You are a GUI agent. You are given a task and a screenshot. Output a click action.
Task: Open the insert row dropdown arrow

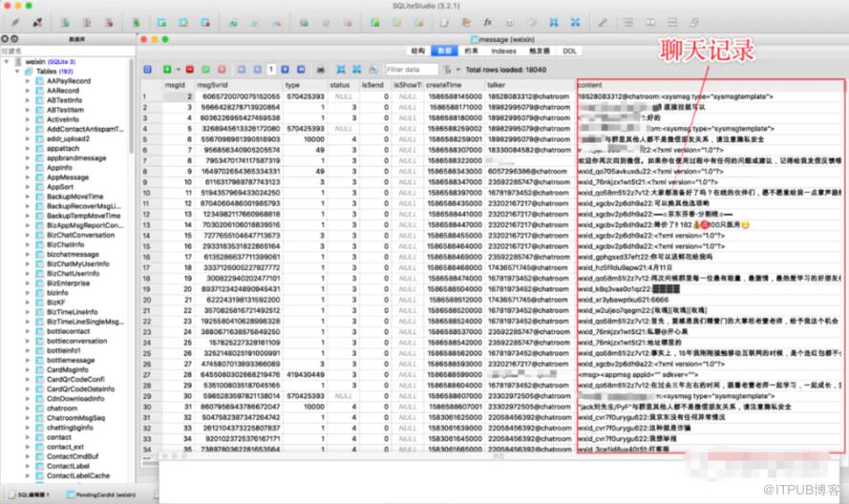tap(179, 70)
